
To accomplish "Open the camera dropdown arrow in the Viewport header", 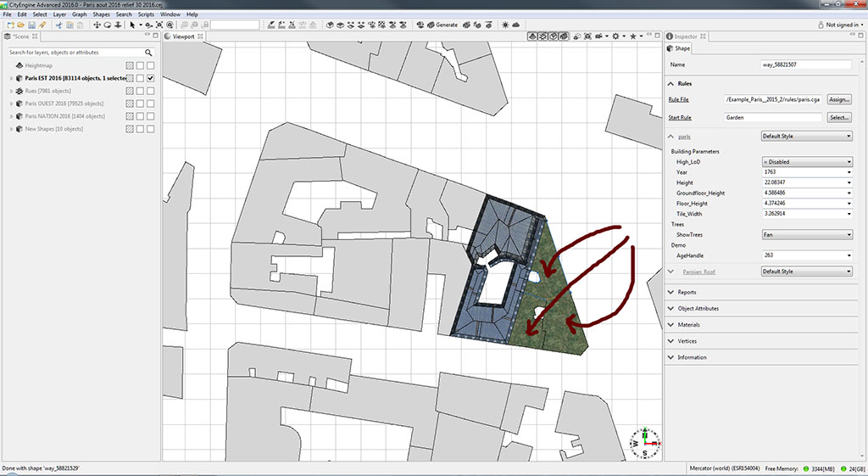I will (x=607, y=36).
